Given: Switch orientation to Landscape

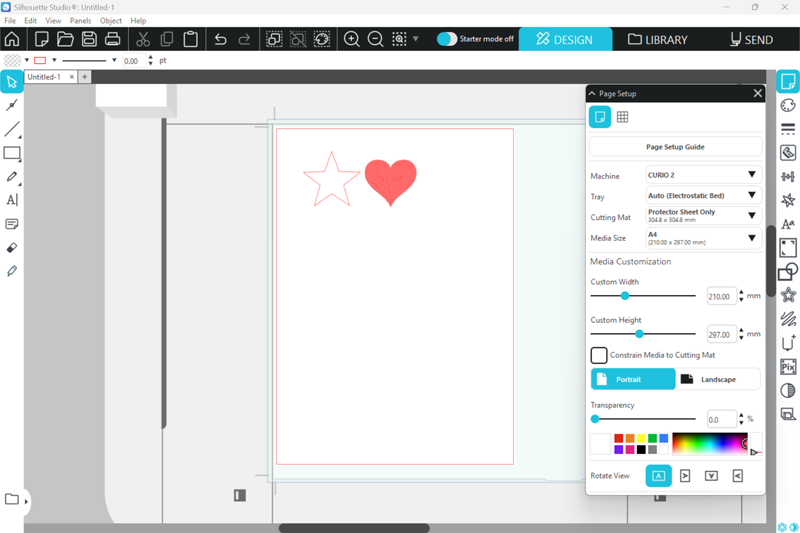Looking at the screenshot, I should [717, 380].
